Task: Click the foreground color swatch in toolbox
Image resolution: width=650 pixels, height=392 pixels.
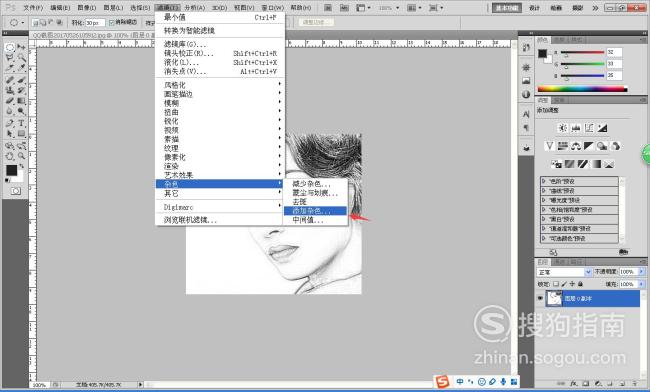Action: tap(11, 170)
